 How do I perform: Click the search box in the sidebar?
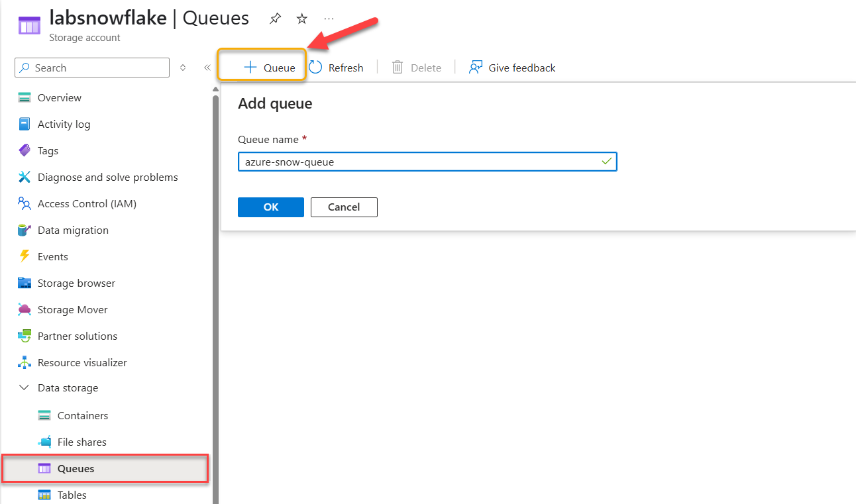[x=92, y=68]
